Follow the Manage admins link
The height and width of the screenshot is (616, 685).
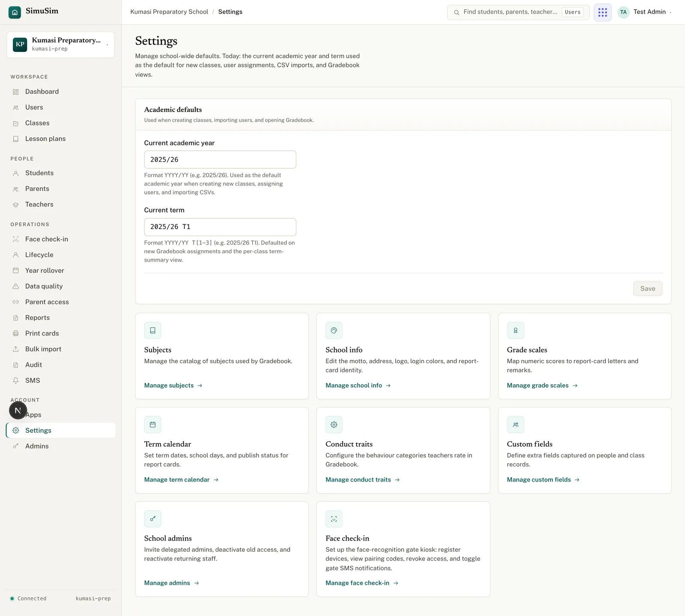(x=172, y=583)
